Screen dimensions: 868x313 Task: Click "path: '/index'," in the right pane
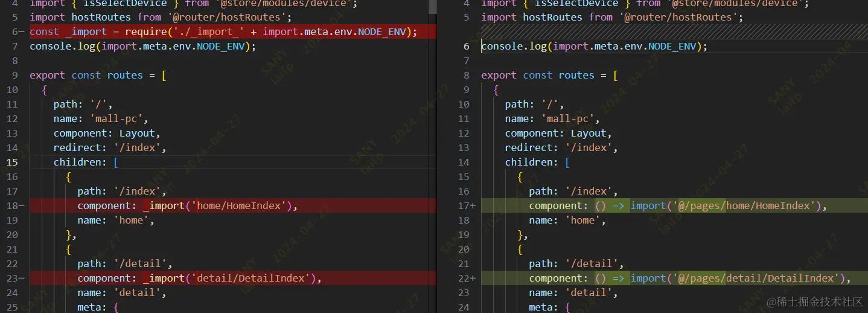[573, 191]
